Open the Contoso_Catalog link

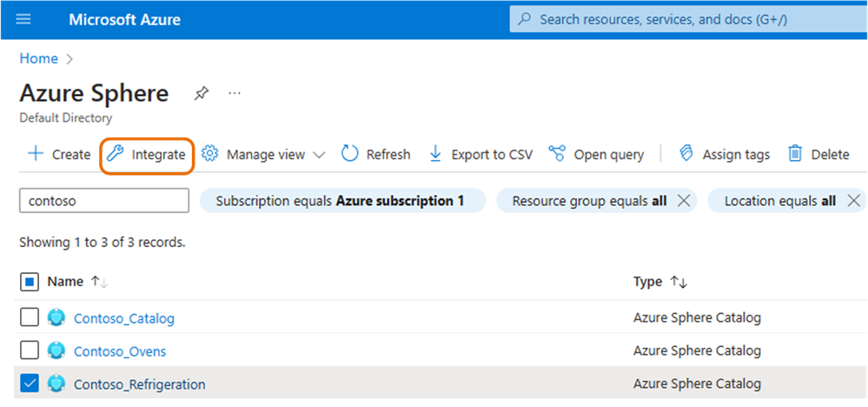tap(124, 319)
